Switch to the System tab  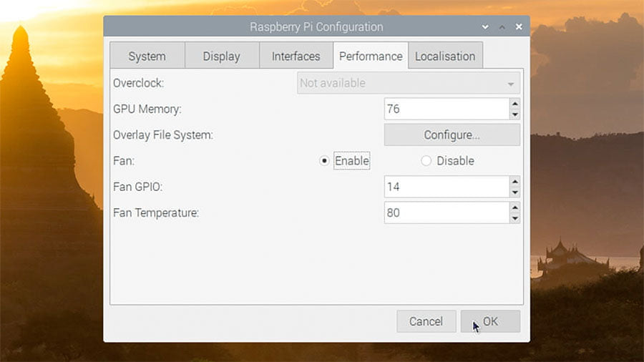147,56
